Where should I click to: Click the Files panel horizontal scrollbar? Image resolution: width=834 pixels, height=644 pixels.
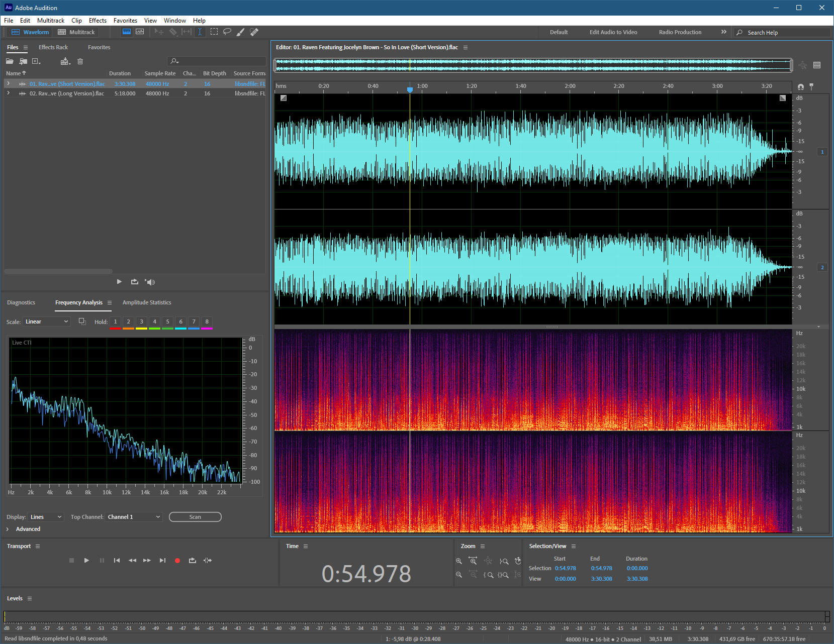58,271
